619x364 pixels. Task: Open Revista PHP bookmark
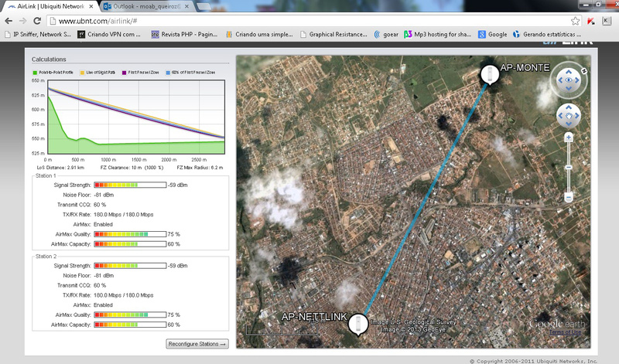coord(184,34)
